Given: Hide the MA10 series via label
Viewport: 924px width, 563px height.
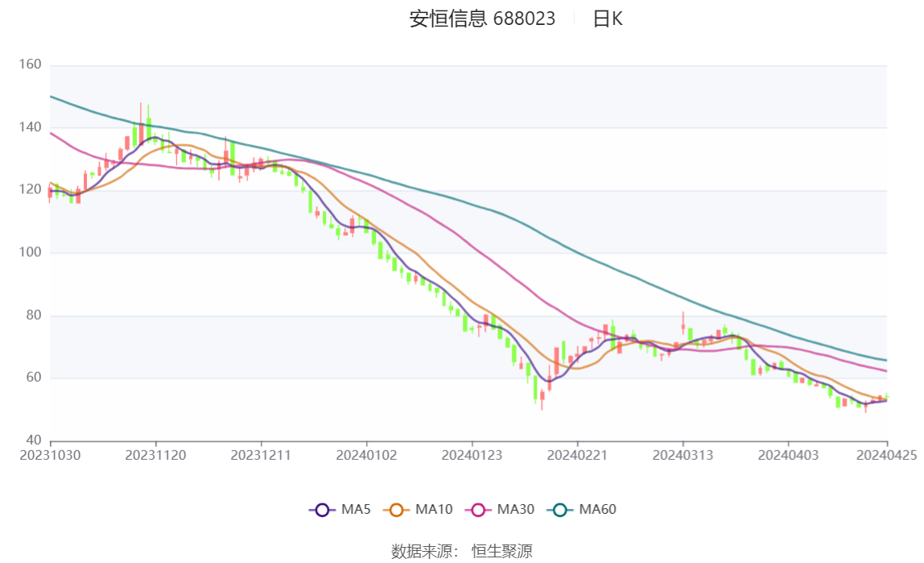Looking at the screenshot, I should (x=434, y=509).
